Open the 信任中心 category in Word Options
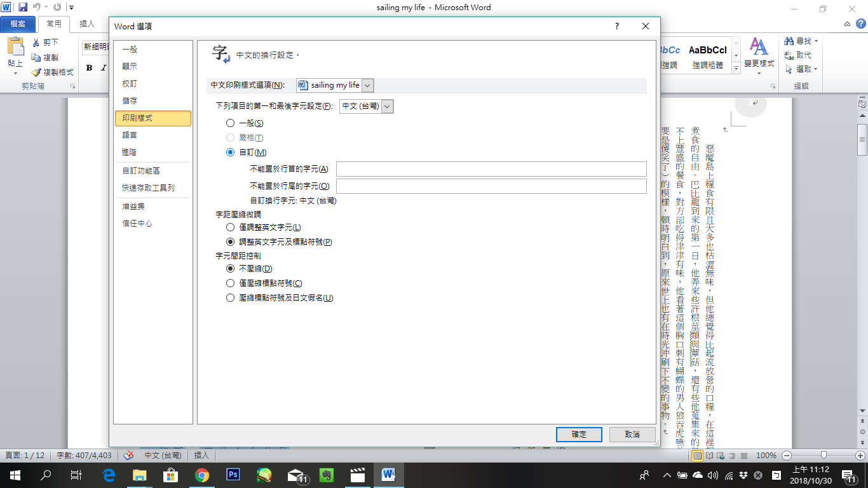This screenshot has height=488, width=868. [x=153, y=224]
